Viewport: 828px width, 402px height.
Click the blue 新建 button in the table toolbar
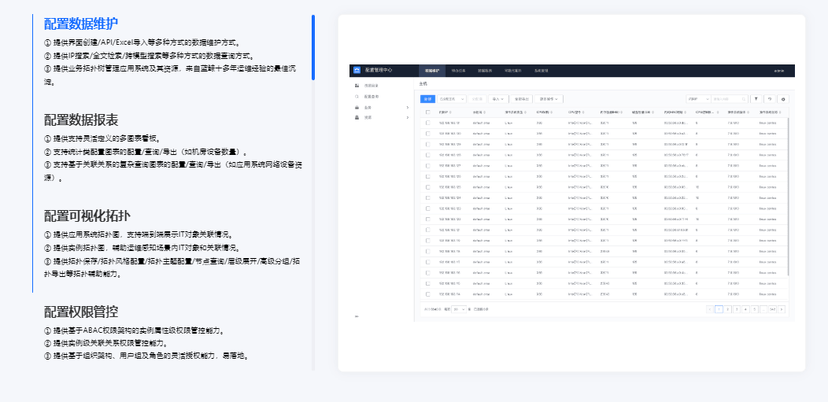click(x=428, y=99)
